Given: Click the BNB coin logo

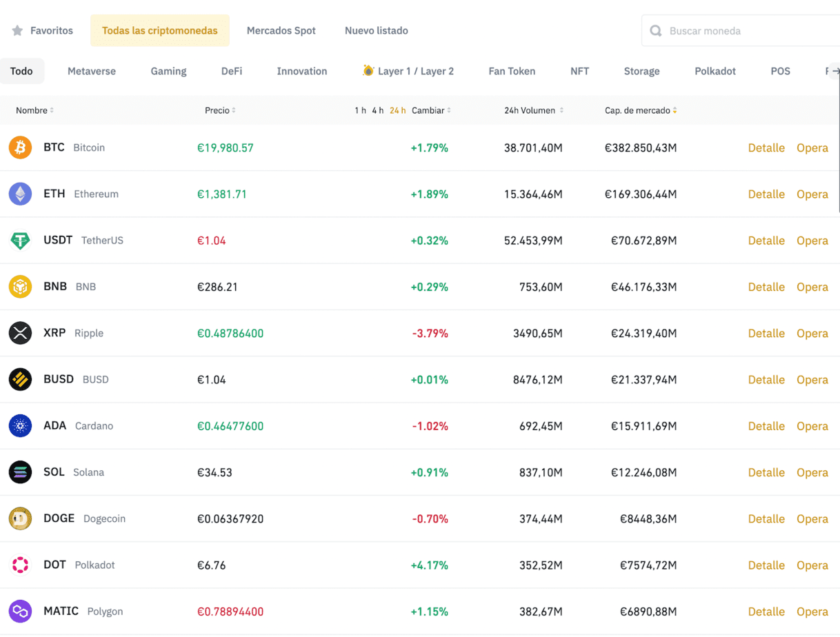Looking at the screenshot, I should pyautogui.click(x=20, y=287).
